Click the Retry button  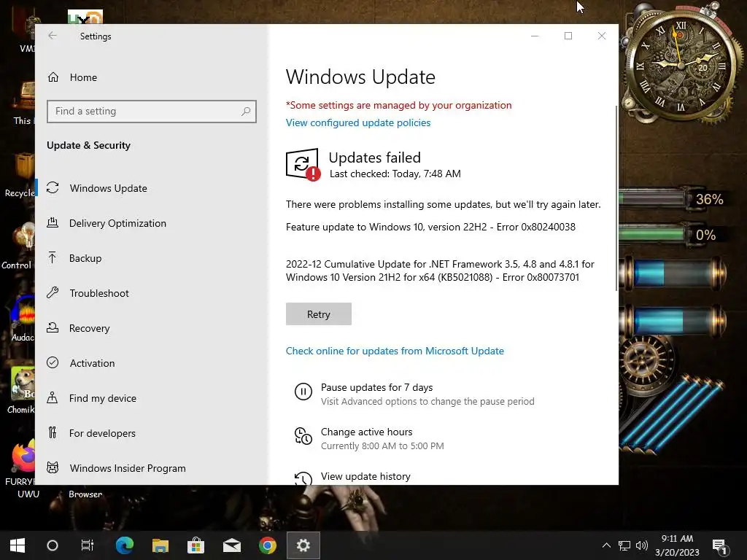[319, 314]
